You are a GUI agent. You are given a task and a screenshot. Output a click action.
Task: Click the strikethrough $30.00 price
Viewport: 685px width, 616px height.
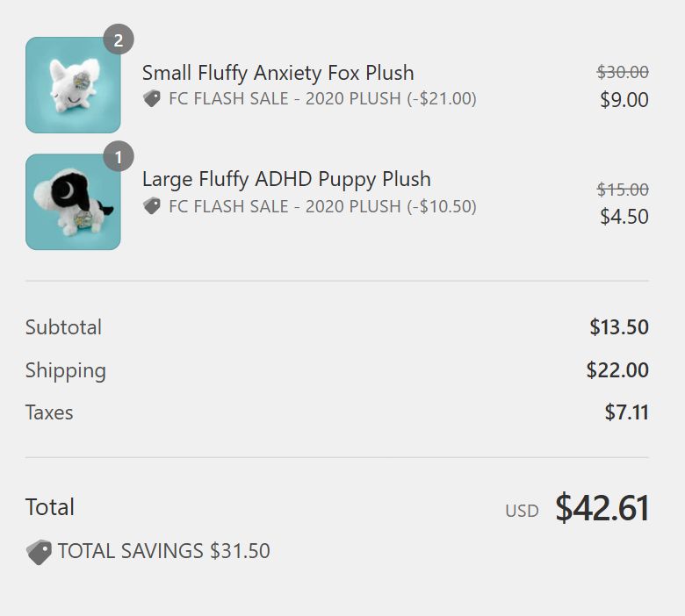coord(623,72)
